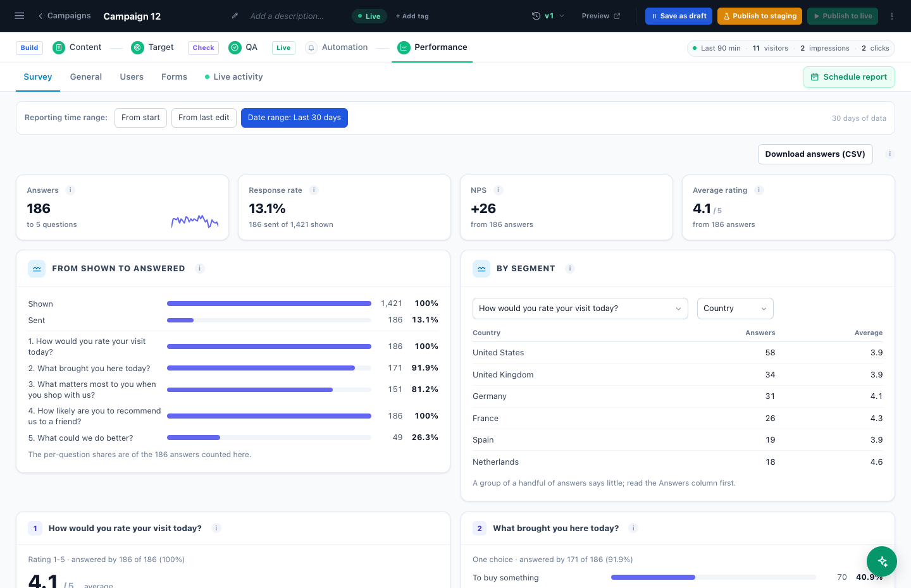Open the survey question selector dropdown

pyautogui.click(x=580, y=309)
